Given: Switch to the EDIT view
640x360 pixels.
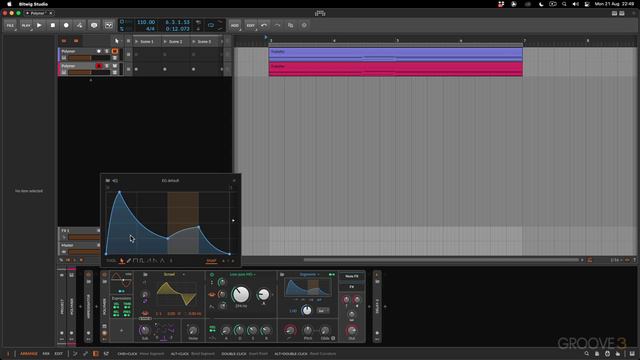Looking at the screenshot, I should click(x=59, y=354).
